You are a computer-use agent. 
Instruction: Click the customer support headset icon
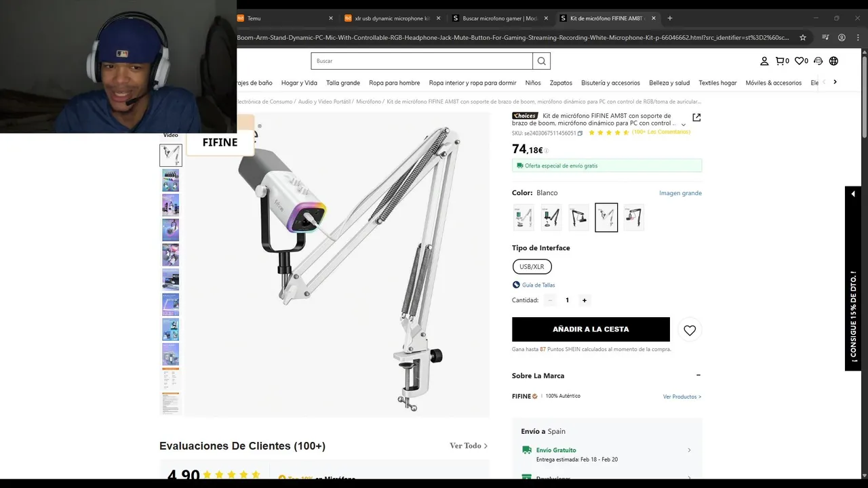[818, 61]
